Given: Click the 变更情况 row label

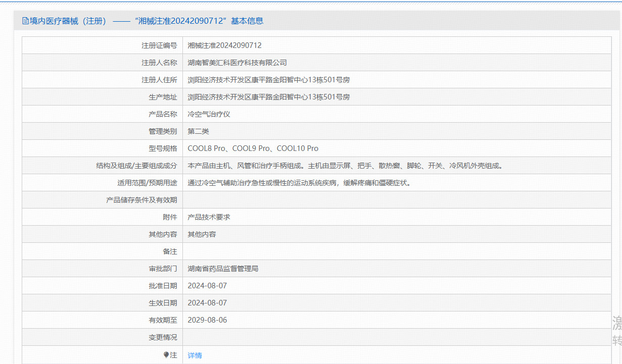Looking at the screenshot, I should 163,337.
